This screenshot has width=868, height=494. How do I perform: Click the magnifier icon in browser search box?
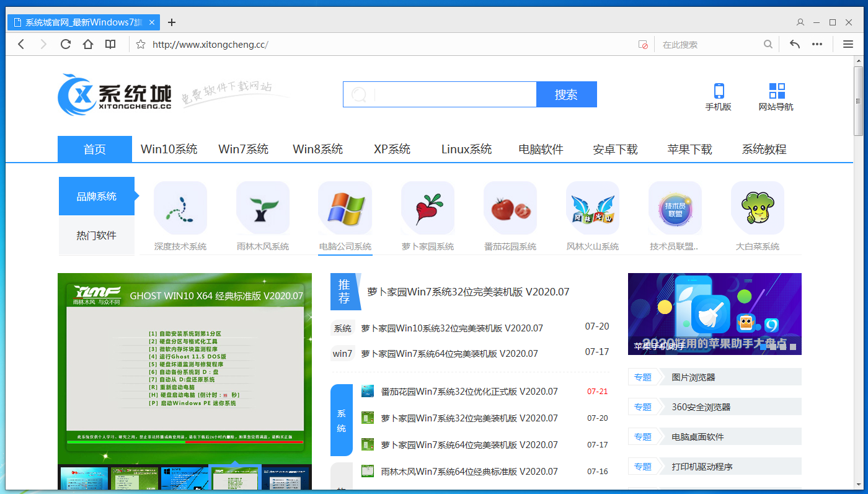tap(768, 44)
